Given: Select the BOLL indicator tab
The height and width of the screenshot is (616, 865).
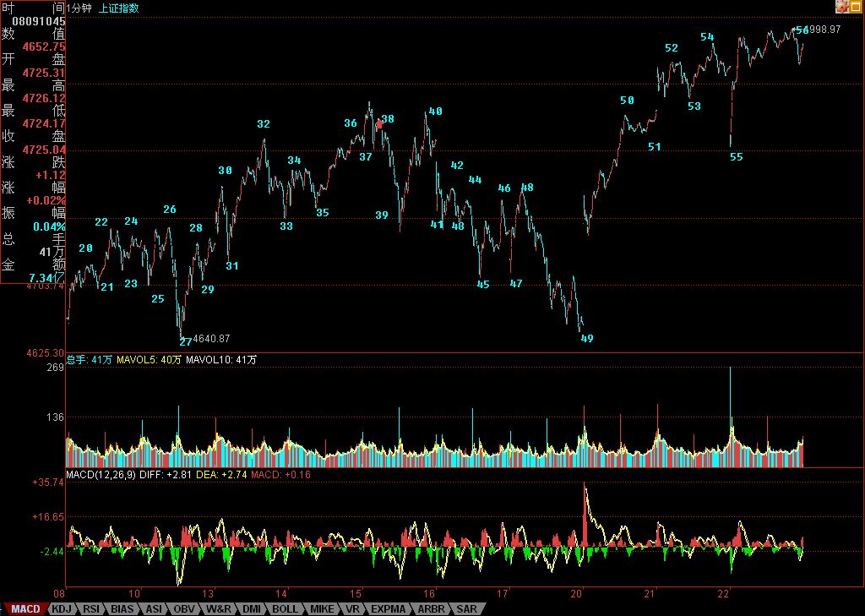Looking at the screenshot, I should click(x=285, y=608).
